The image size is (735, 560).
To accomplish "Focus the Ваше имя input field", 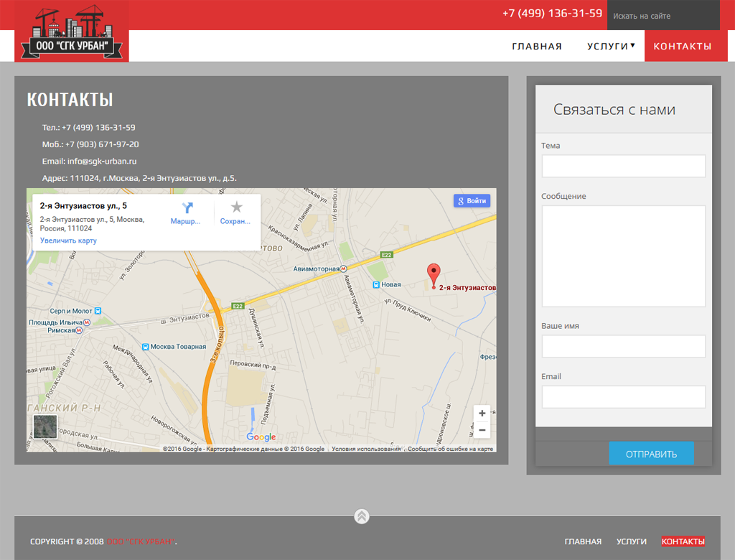I will click(x=624, y=346).
